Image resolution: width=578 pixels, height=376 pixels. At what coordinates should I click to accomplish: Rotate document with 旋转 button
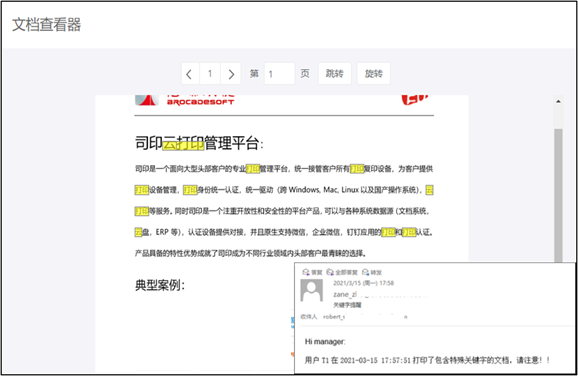373,74
